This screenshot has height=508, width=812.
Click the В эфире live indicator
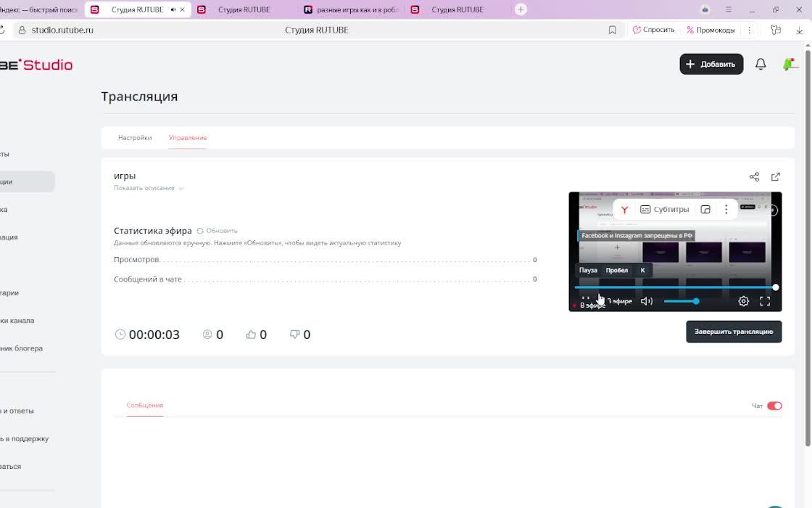pyautogui.click(x=589, y=306)
